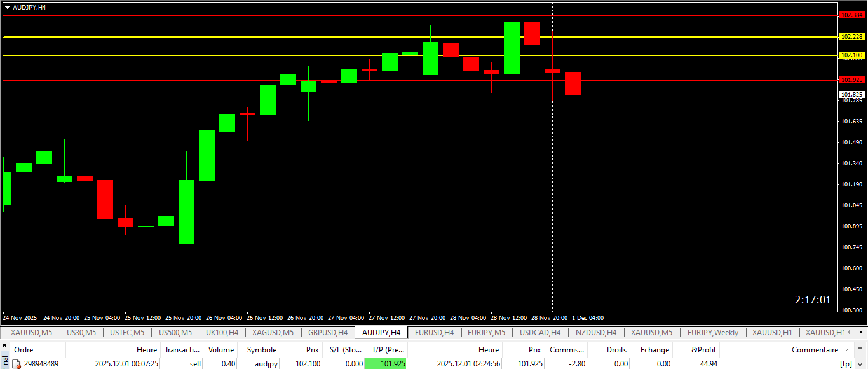Click the open time 2025.12.01 00:07:25
The image size is (868, 369).
click(x=126, y=364)
